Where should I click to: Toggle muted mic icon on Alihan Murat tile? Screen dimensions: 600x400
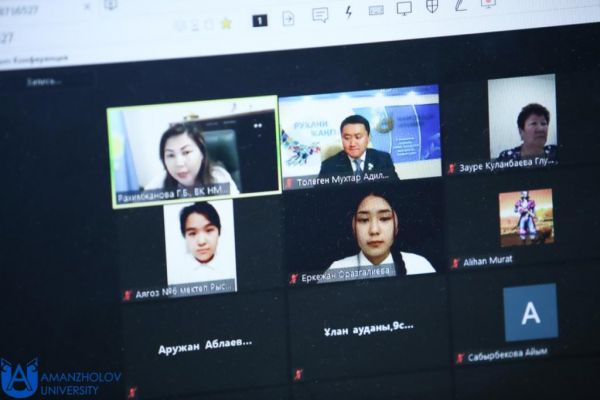coord(456,263)
